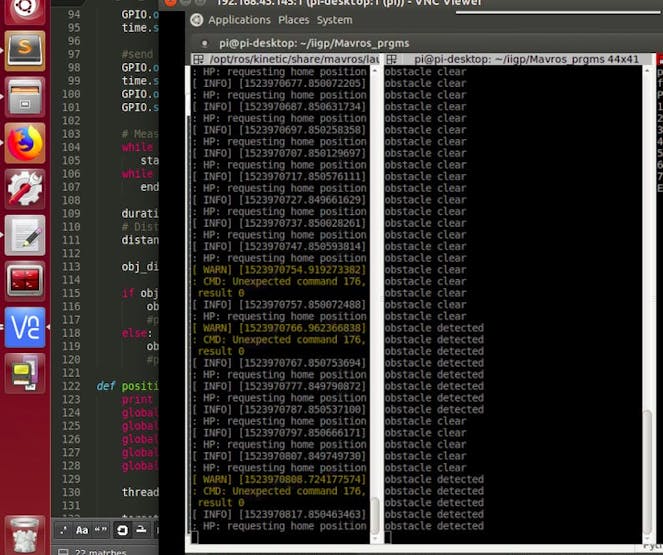663x555 pixels.
Task: Click the 'obj_di' code on line 113
Action: coord(140,267)
